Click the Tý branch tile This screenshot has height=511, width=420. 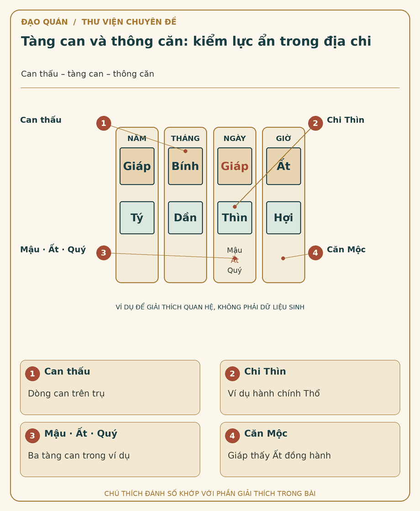(x=137, y=218)
